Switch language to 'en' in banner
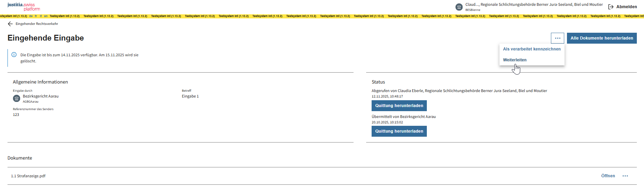 point(46,16)
